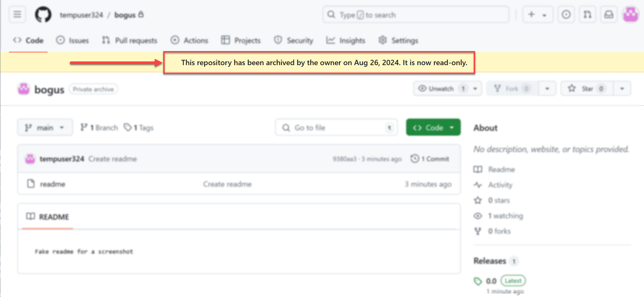Open the notifications inbox icon

point(609,14)
